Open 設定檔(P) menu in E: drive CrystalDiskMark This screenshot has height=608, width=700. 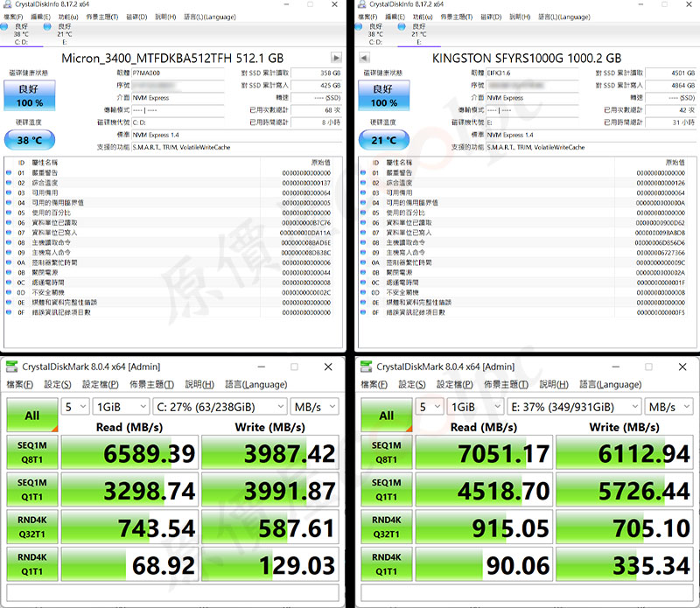coord(455,384)
